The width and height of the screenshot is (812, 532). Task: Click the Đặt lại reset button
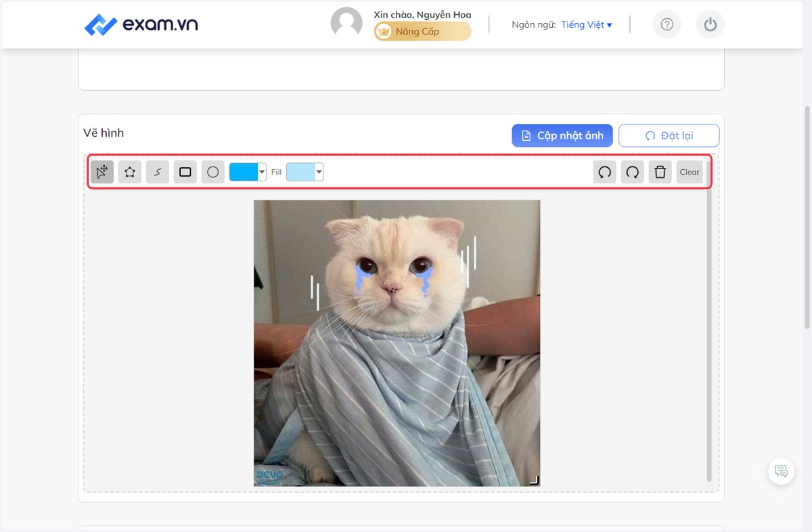tap(669, 135)
